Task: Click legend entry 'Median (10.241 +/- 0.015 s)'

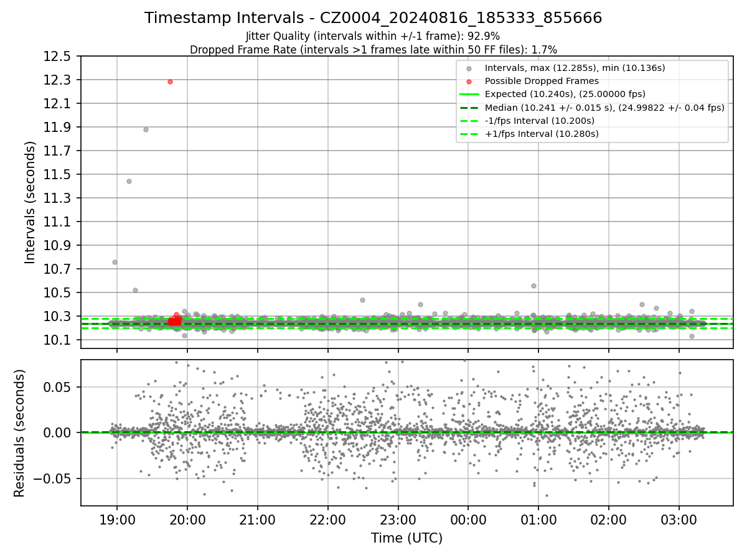Action: (591, 107)
